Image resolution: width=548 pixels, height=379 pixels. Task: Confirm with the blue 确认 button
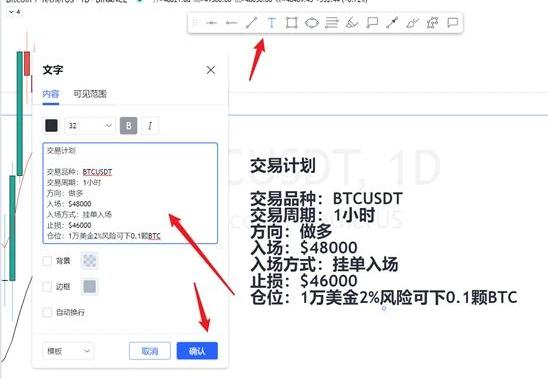click(197, 351)
